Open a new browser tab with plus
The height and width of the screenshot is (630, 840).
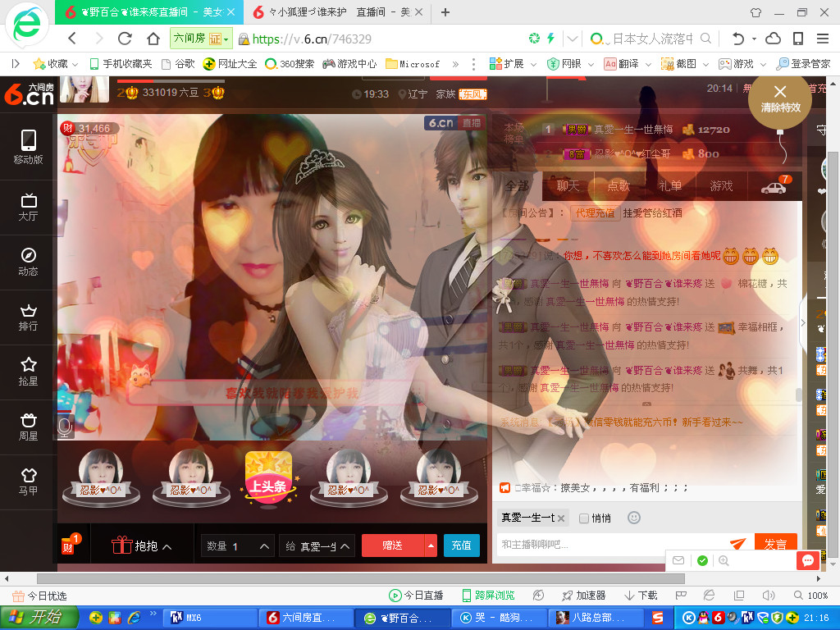[x=445, y=11]
